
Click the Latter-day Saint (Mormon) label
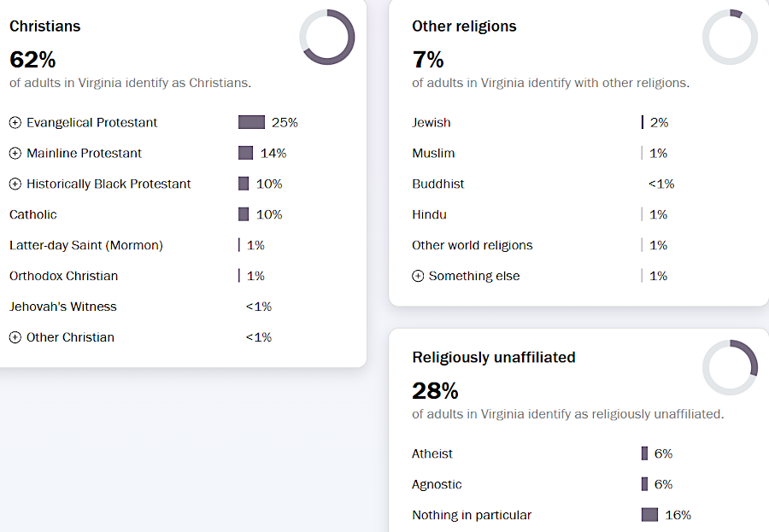86,245
